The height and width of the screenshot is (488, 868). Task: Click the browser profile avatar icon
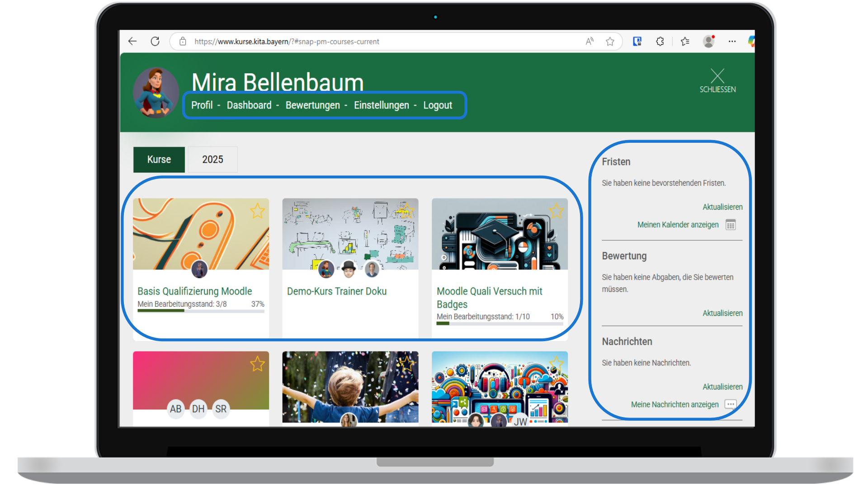point(708,42)
